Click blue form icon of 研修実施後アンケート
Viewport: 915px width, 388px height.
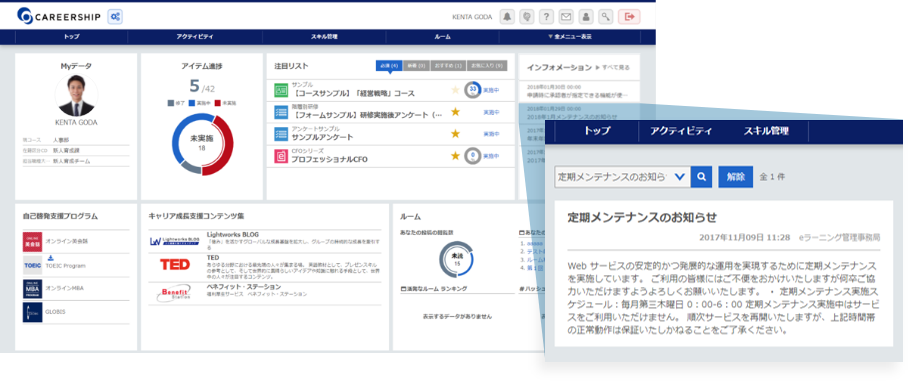tap(281, 111)
